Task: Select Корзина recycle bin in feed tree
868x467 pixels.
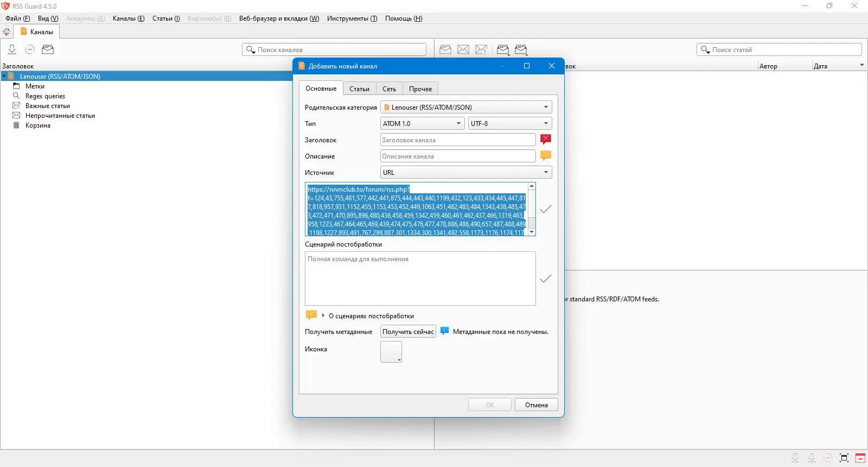Action: [37, 125]
